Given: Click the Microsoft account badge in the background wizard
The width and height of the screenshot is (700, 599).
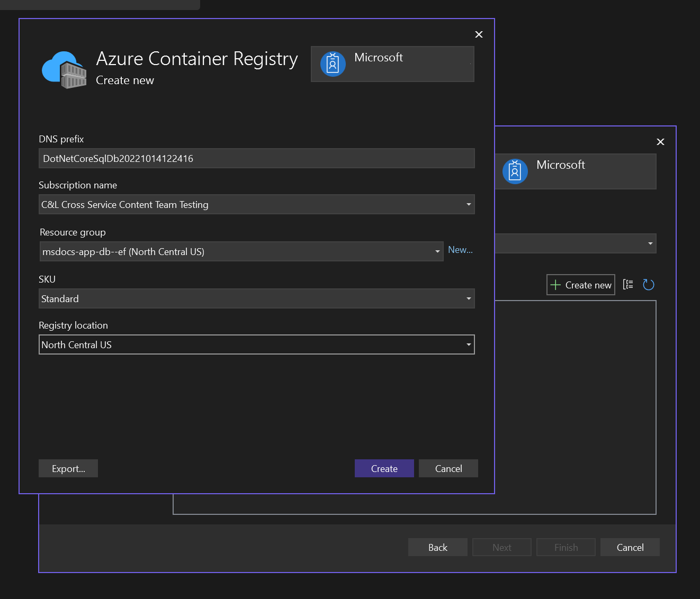Looking at the screenshot, I should coord(515,171).
